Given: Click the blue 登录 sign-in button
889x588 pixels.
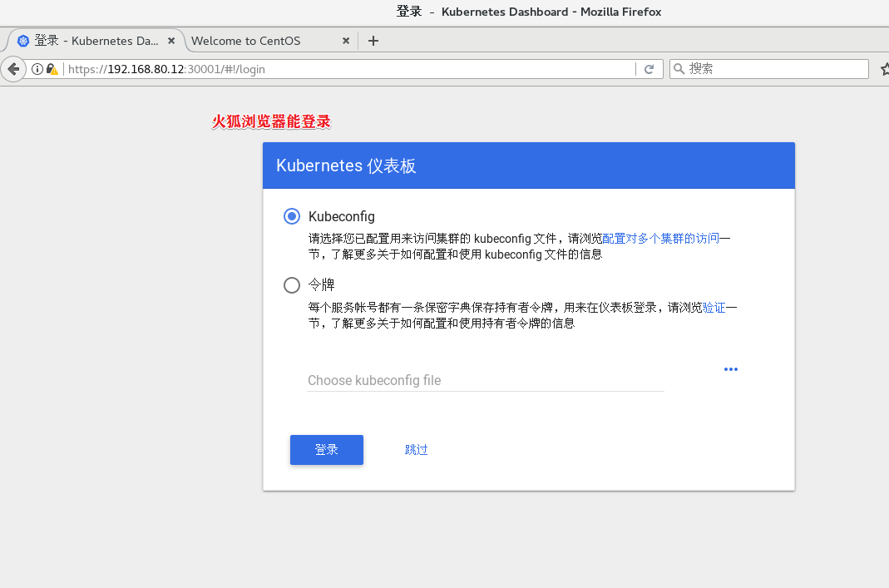Looking at the screenshot, I should point(327,450).
